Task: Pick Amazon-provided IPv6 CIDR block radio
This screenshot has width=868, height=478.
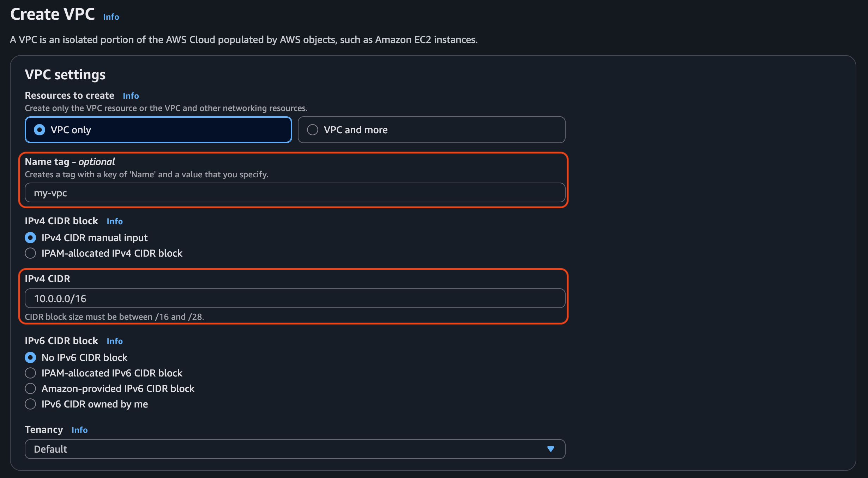Action: coord(30,389)
